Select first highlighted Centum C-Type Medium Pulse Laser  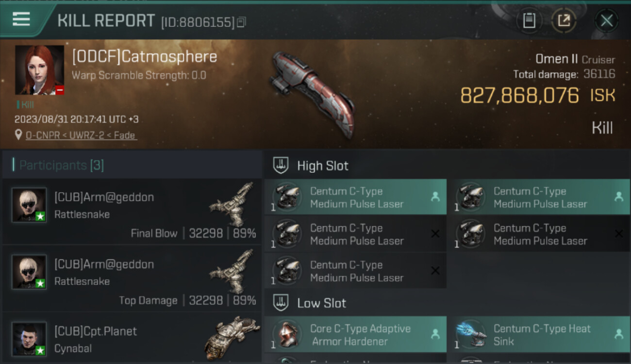pyautogui.click(x=355, y=197)
